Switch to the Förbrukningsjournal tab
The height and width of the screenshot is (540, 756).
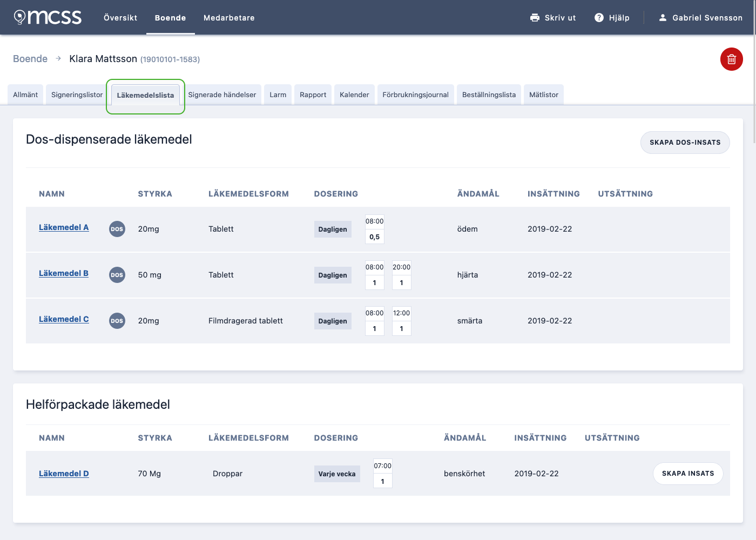pos(415,94)
